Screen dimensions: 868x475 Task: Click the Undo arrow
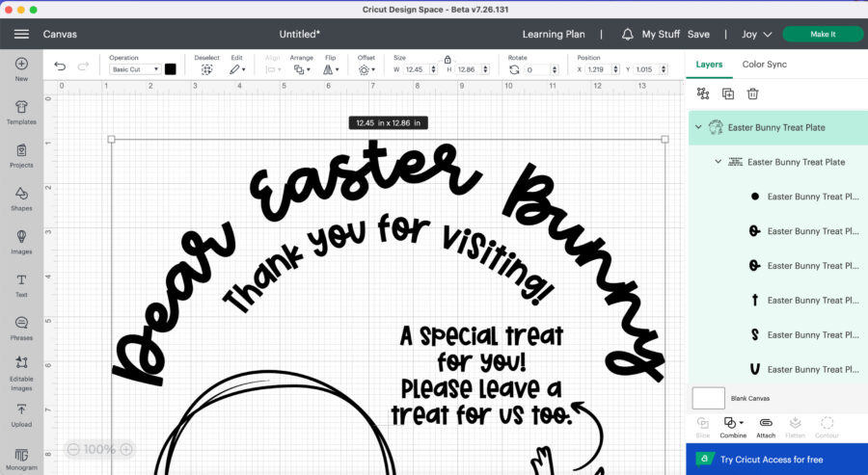(x=60, y=68)
